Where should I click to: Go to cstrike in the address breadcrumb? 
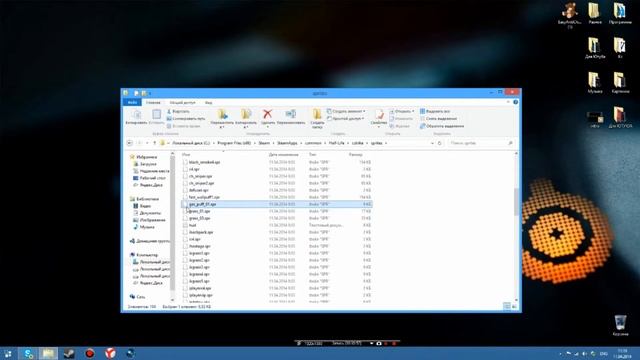[x=358, y=143]
